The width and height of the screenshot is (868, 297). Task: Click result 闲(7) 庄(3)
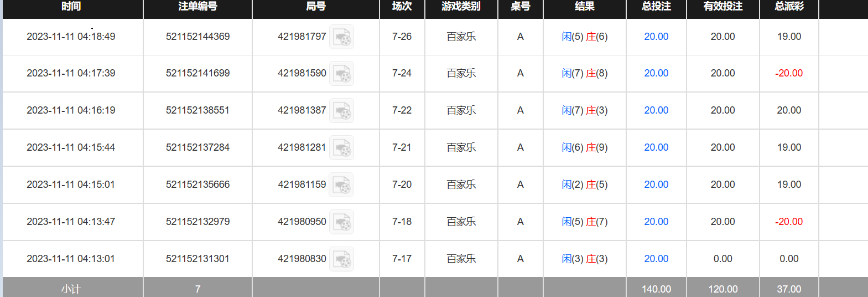tap(584, 110)
